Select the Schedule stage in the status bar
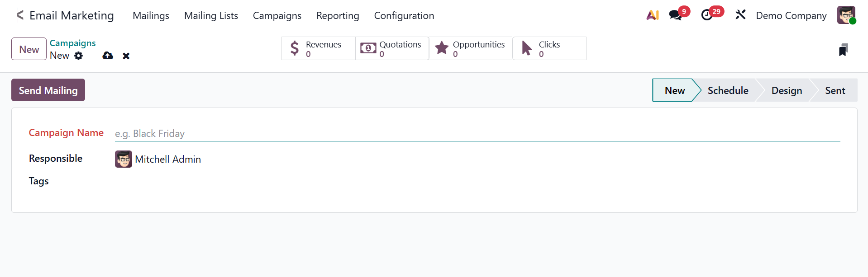The height and width of the screenshot is (277, 868). coord(727,90)
